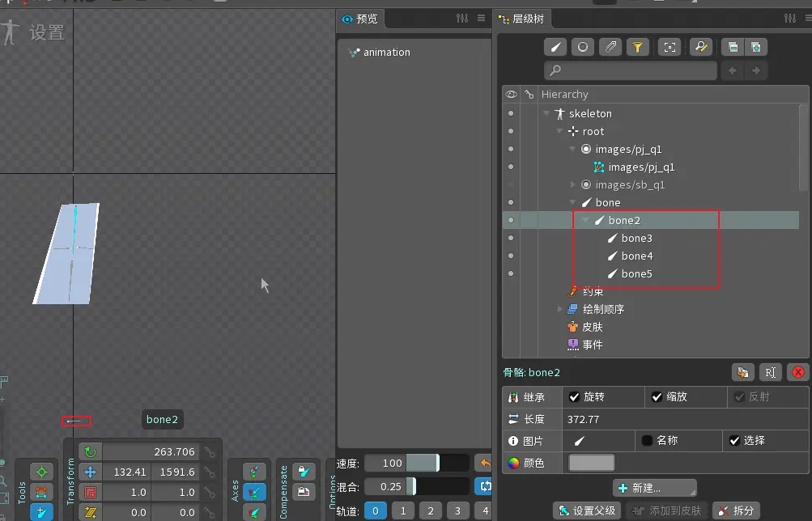The image size is (812, 521).
Task: Open the bone color swatch
Action: (592, 463)
